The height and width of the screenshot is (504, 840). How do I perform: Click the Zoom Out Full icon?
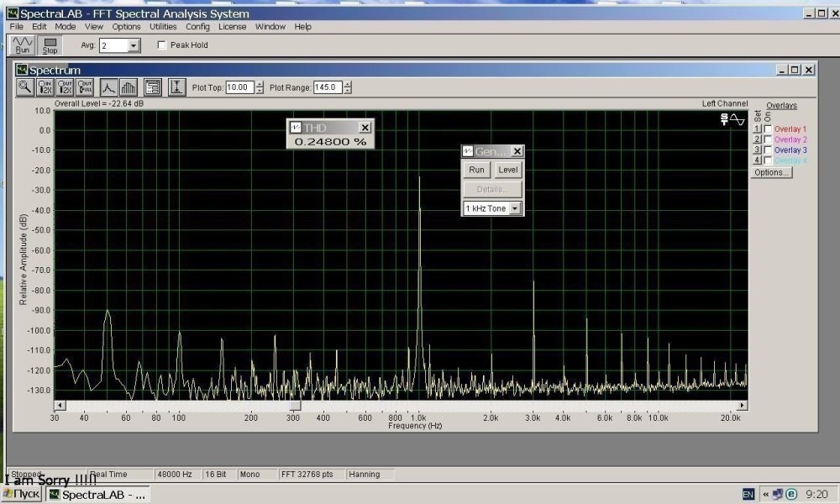84,87
